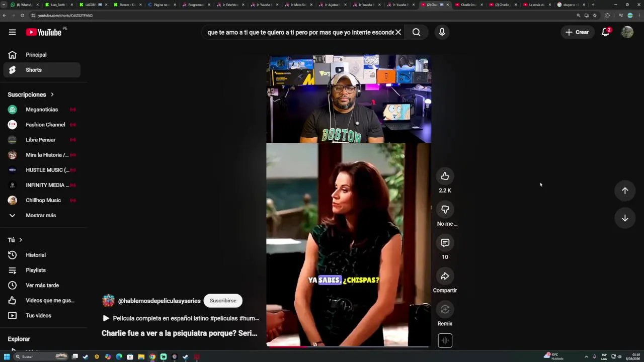Start voice search with the microphone icon
Screen dimensions: 644x362
point(442,32)
